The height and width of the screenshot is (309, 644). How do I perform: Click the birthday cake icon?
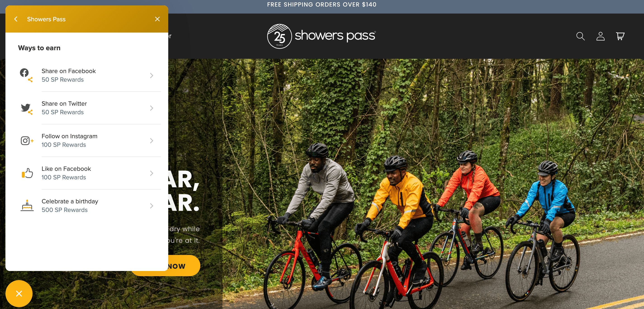26,205
